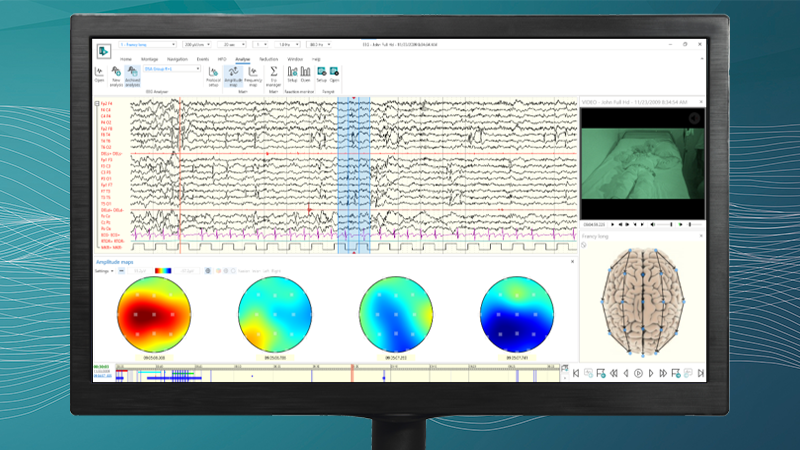The height and width of the screenshot is (450, 800).
Task: Open the Home ribbon tab
Action: coord(126,59)
